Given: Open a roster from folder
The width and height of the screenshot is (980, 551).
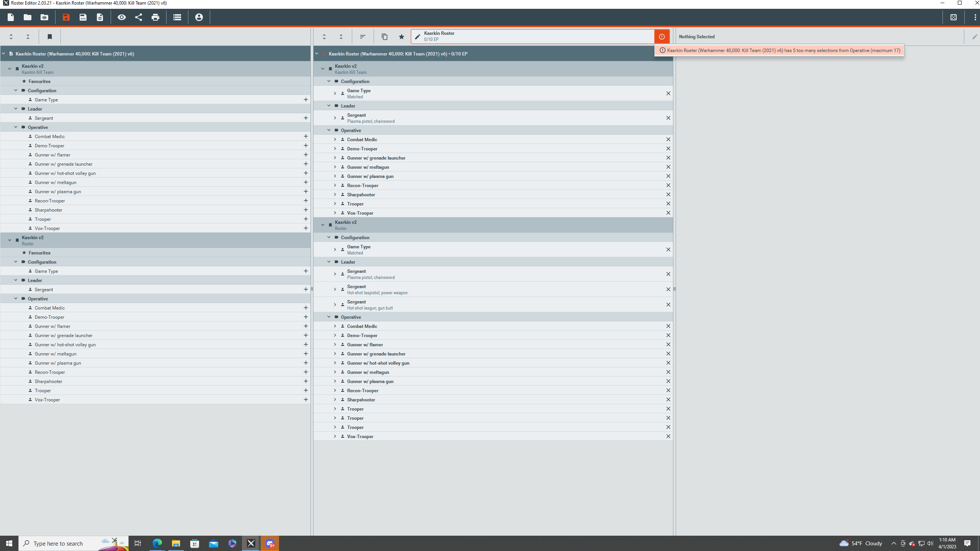Looking at the screenshot, I should 28,17.
